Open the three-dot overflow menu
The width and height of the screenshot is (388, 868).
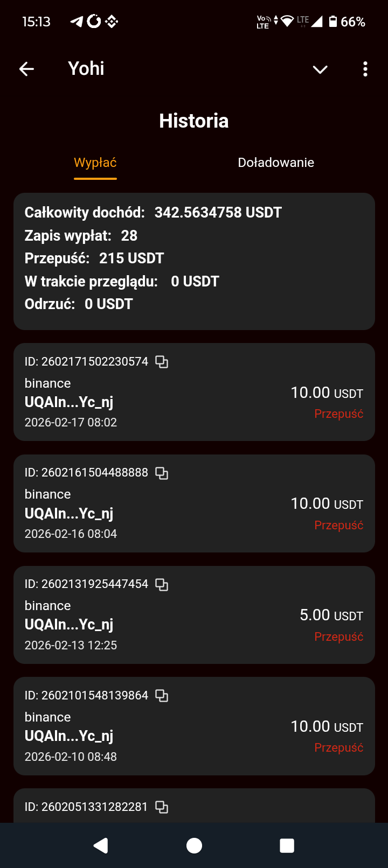(365, 69)
